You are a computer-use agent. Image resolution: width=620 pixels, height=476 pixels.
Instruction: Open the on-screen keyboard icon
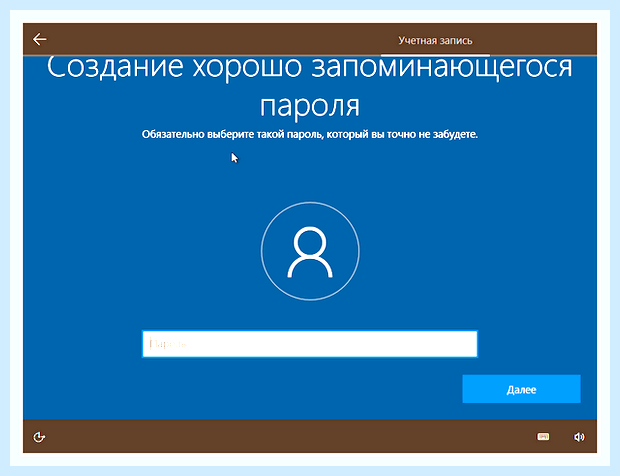click(x=543, y=436)
